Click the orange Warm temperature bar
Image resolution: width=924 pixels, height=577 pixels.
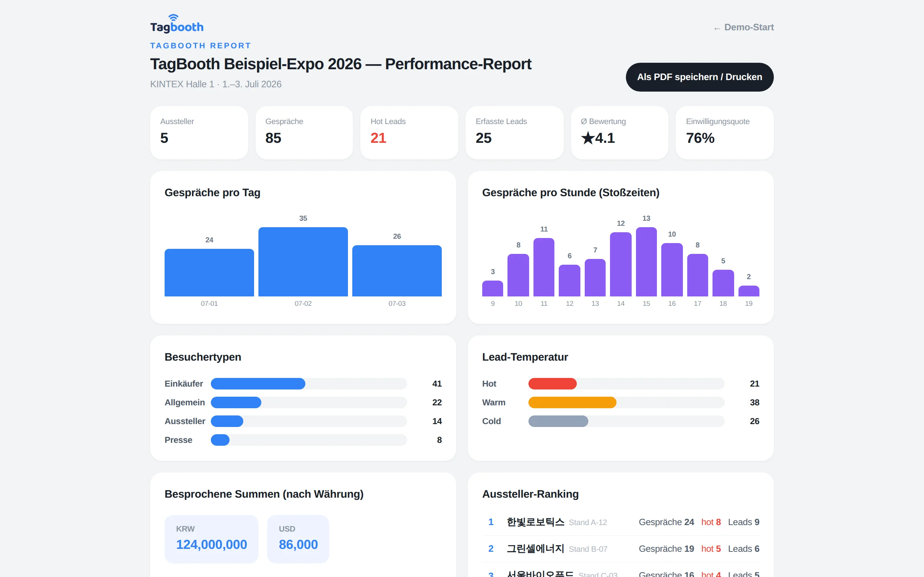[x=572, y=402]
